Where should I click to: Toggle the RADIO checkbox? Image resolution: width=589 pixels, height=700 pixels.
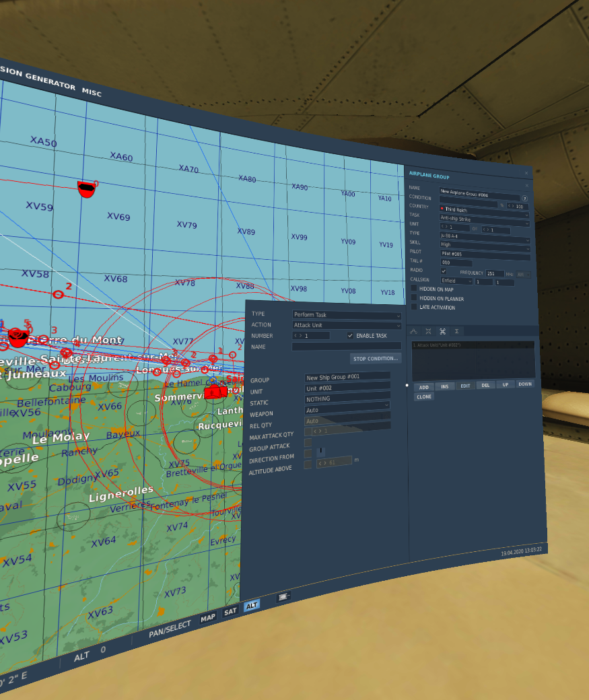(444, 271)
